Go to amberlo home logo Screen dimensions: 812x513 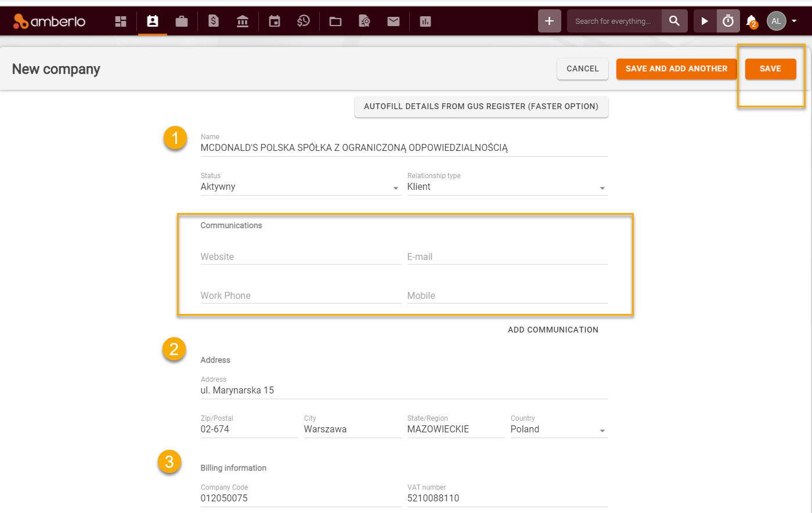pos(49,21)
